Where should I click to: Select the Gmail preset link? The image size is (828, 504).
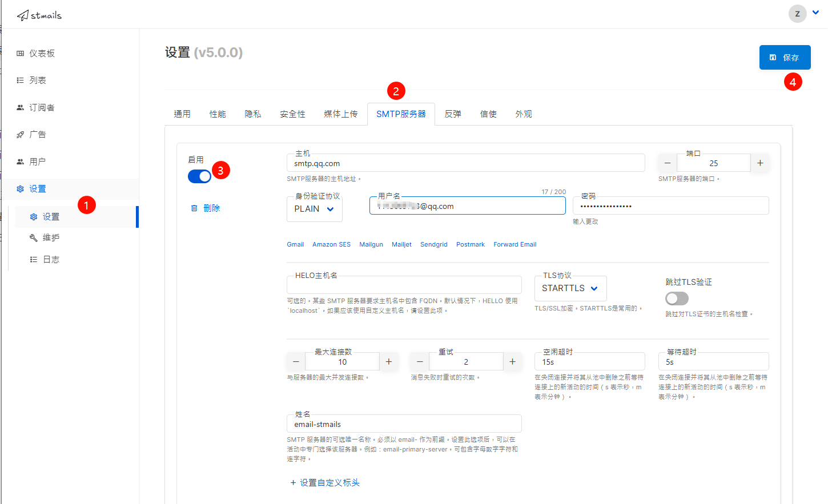click(x=295, y=244)
